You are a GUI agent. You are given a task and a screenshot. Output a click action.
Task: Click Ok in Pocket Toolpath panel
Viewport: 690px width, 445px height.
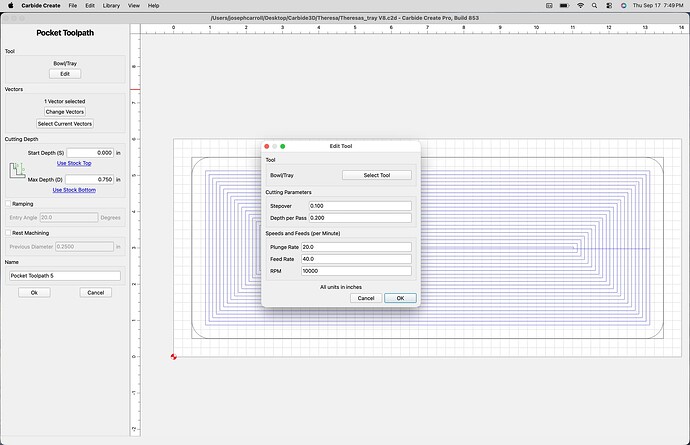point(34,293)
